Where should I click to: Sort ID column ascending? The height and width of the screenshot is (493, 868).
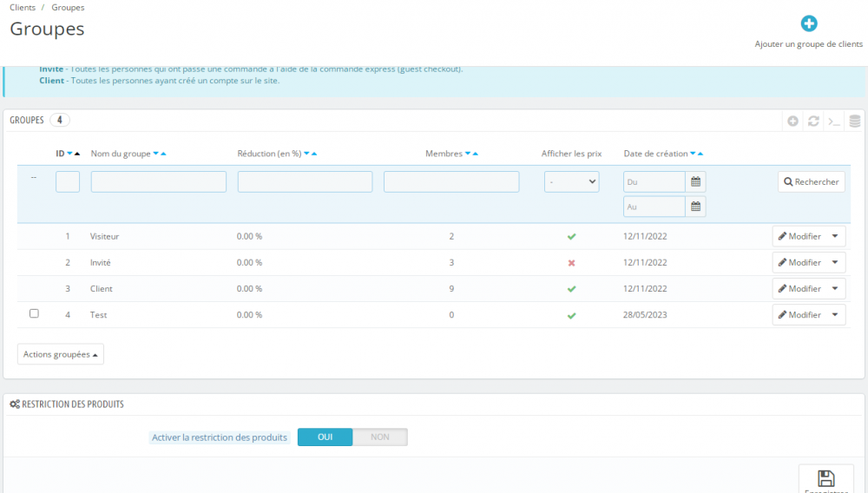tap(77, 154)
